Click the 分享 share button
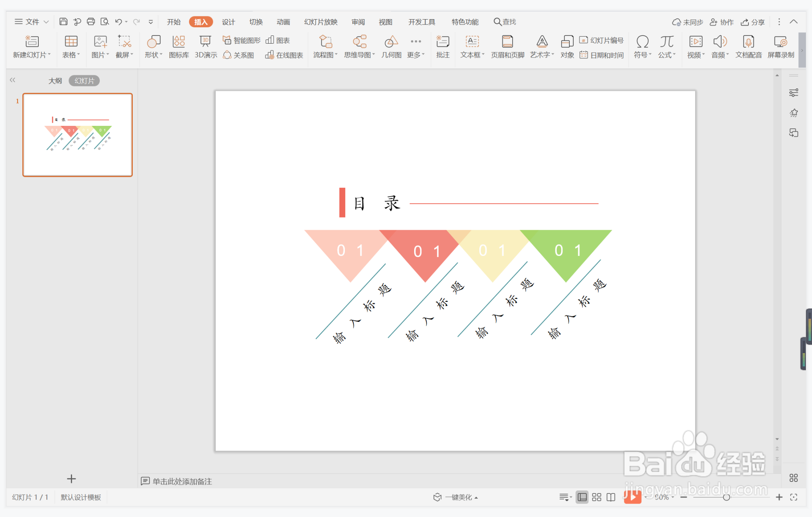The image size is (812, 517). coord(753,22)
